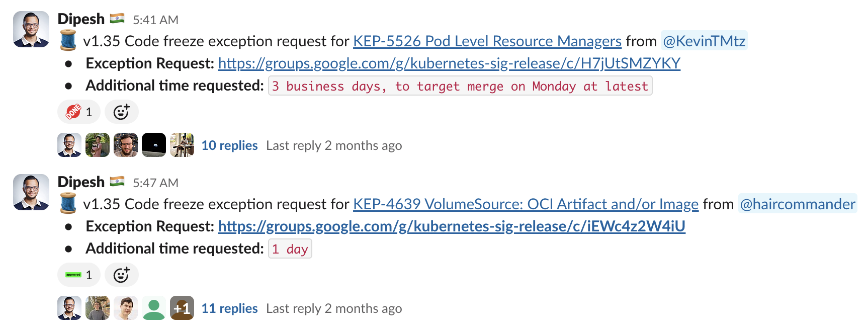868x331 pixels.
Task: Click Dipesh's avatar on the 5:47 AM message
Action: click(x=31, y=192)
